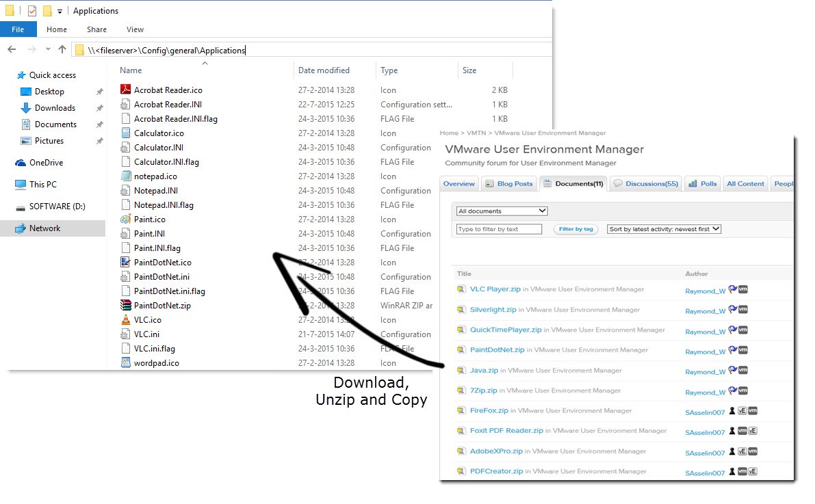Open Polls tab in forum
Viewport: 815px width, 504px height.
(x=702, y=183)
